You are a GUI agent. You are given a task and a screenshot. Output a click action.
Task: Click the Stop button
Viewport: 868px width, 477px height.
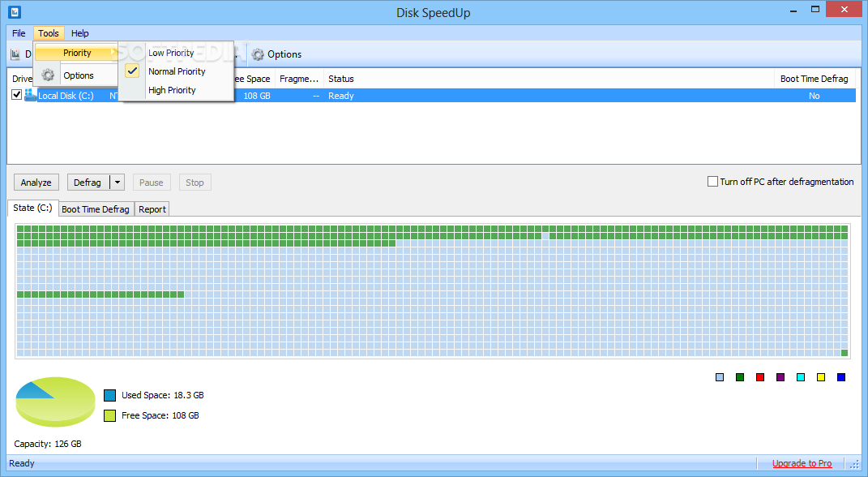coord(195,183)
